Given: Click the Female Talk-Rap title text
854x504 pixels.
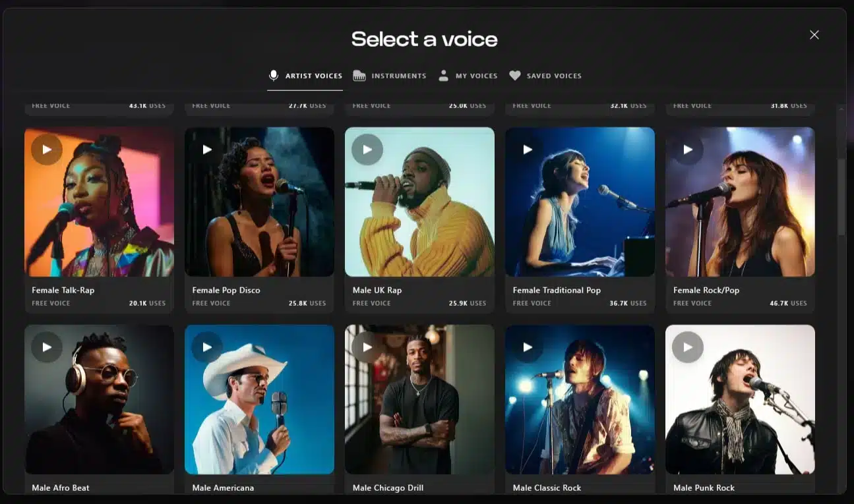Looking at the screenshot, I should pyautogui.click(x=63, y=290).
